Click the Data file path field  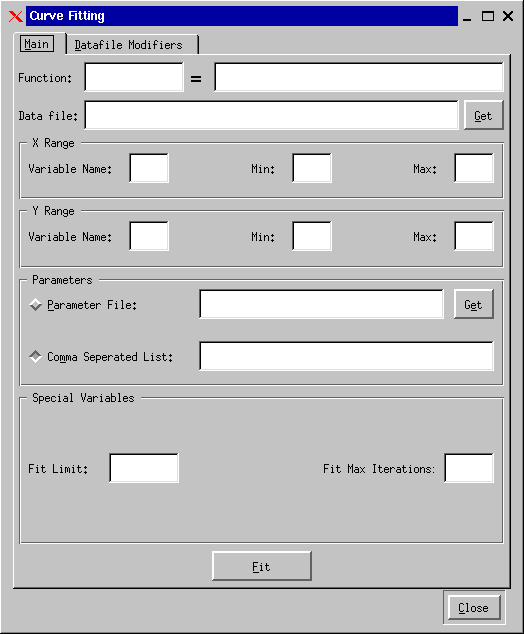[271, 115]
